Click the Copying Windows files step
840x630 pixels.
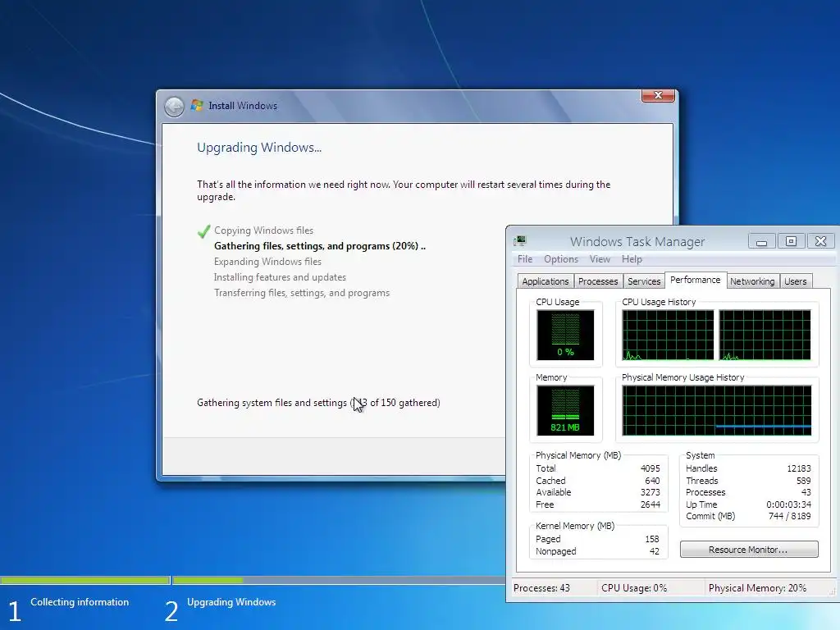click(263, 231)
